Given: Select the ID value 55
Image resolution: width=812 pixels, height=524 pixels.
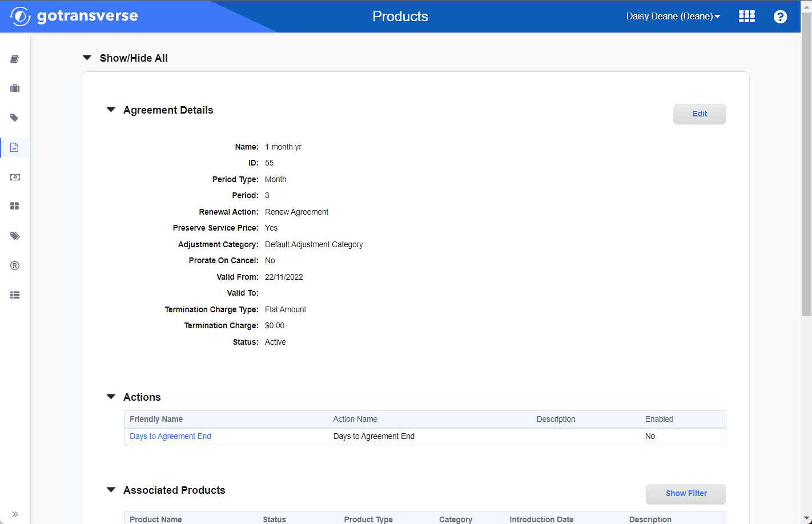Looking at the screenshot, I should [270, 163].
